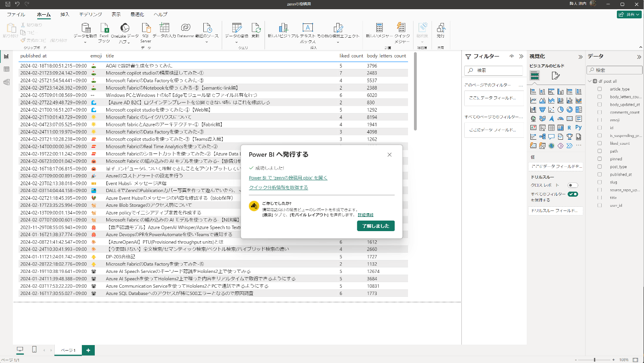644x363 pixels.
Task: Switch to the ヘルプ ribbon tab
Action: (x=161, y=15)
